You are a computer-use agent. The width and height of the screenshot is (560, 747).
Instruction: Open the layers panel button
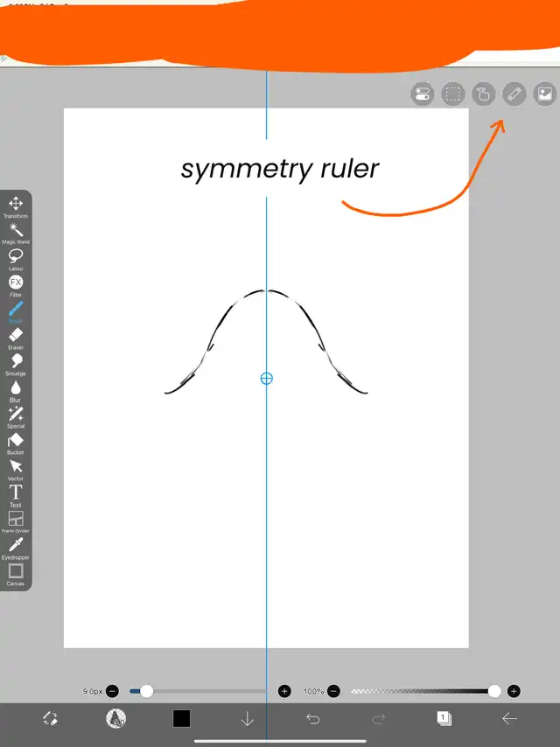click(x=444, y=718)
